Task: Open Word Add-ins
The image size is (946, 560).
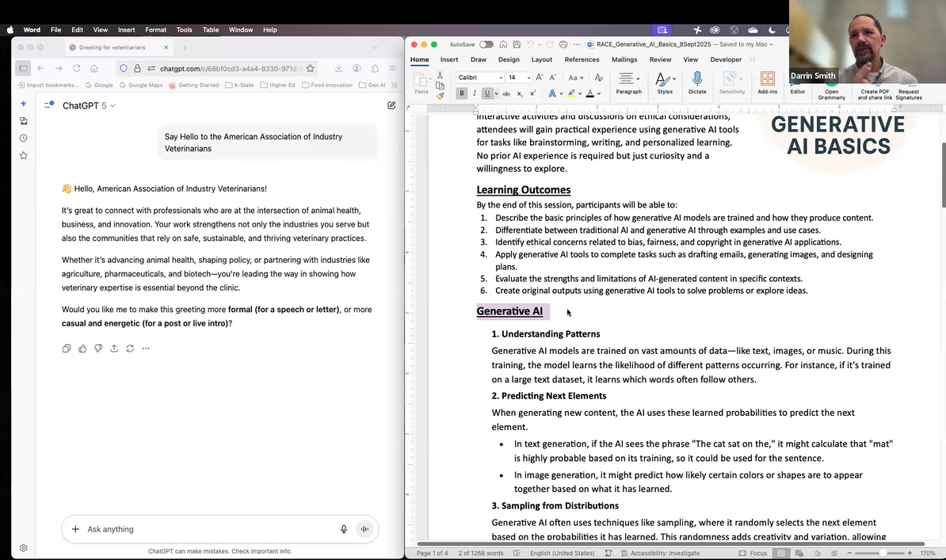Action: (767, 82)
